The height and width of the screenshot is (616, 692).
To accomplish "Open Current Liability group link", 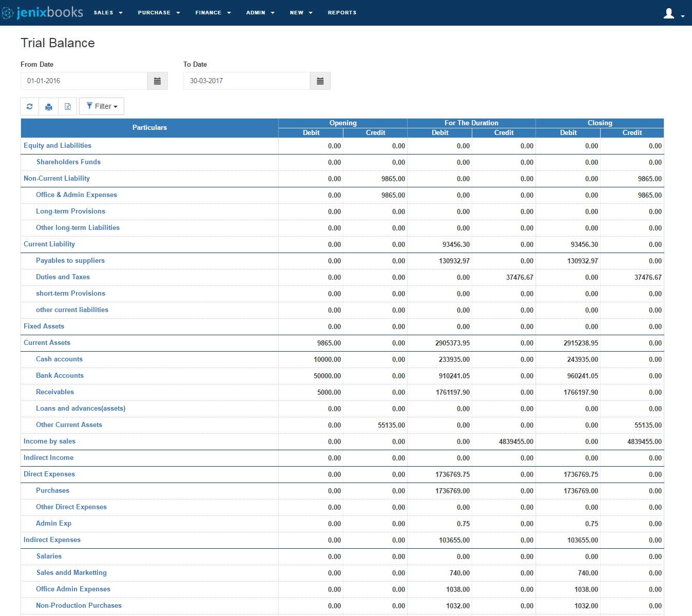I will click(x=49, y=244).
